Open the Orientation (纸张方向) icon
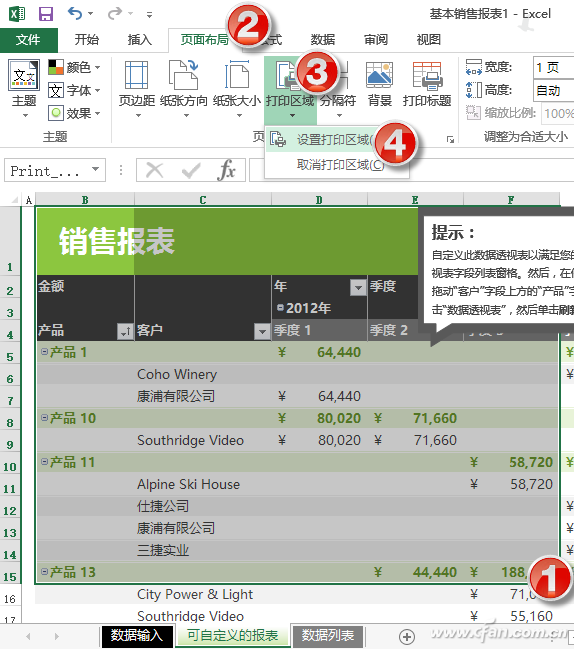574x649 pixels. click(x=184, y=74)
